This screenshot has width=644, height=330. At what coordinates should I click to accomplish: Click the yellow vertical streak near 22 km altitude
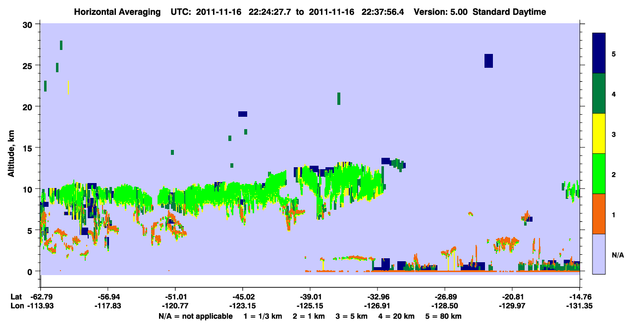tap(68, 88)
